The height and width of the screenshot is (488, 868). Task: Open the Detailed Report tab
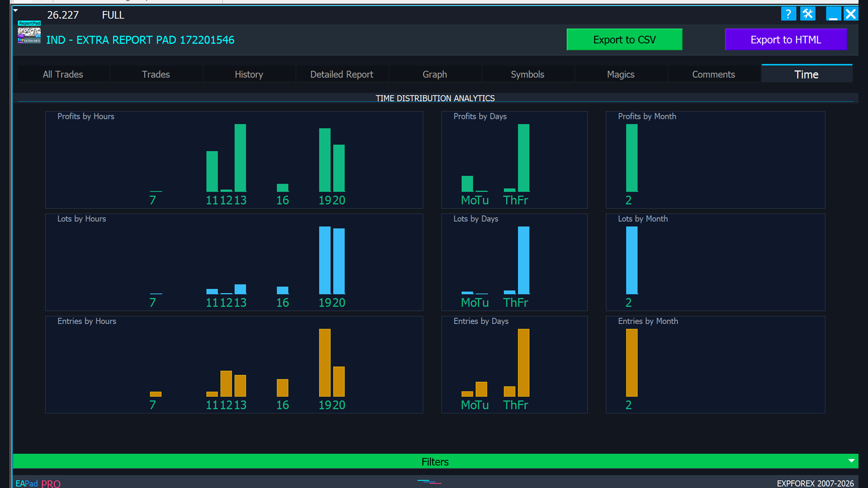coord(341,74)
